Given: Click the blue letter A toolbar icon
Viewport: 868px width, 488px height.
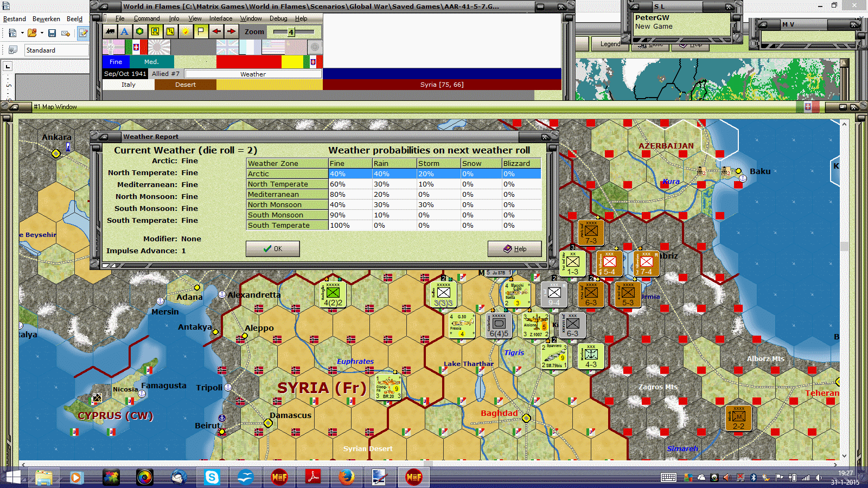Looking at the screenshot, I should coord(125,31).
